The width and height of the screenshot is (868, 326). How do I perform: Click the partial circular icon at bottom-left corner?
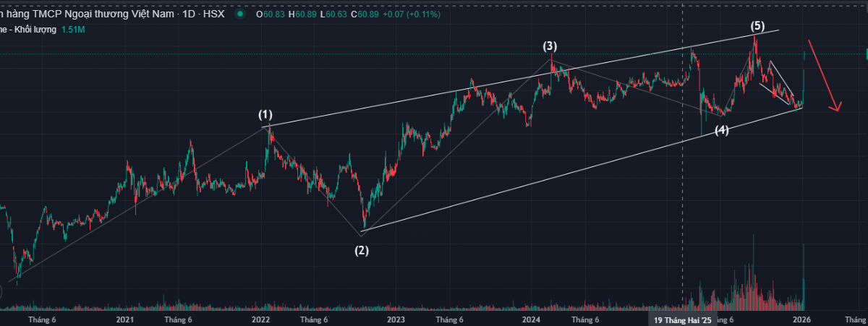coord(1,293)
